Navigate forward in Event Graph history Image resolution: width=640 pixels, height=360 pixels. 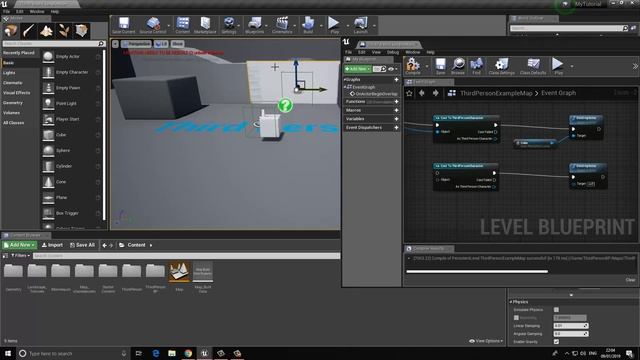(x=436, y=93)
